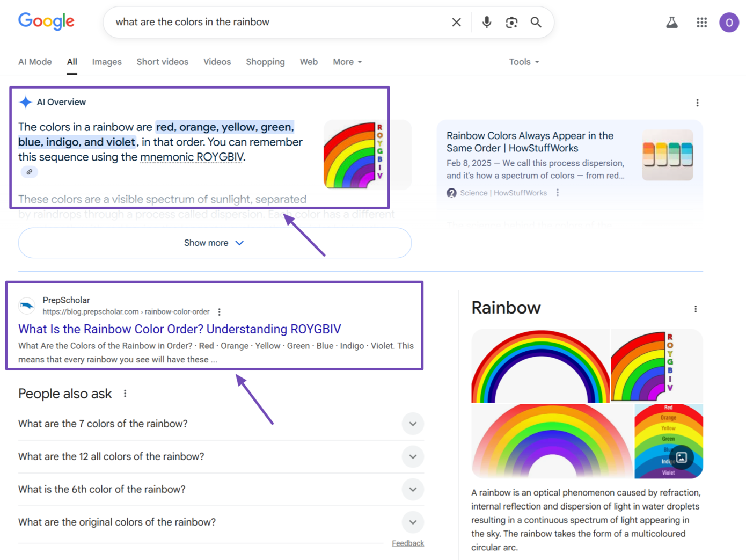Click the 'Feb 8, 2025' article snippet text
Image resolution: width=746 pixels, height=560 pixels.
point(536,169)
